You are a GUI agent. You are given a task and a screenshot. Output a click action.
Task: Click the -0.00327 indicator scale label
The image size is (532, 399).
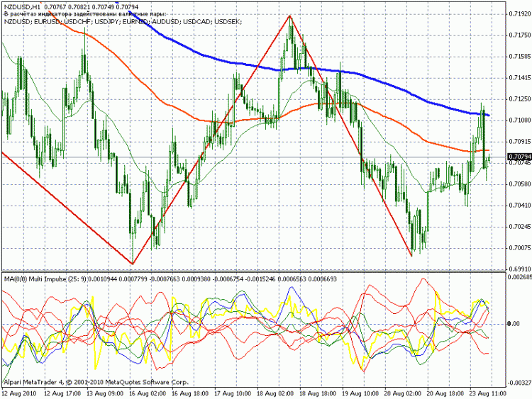pyautogui.click(x=519, y=382)
